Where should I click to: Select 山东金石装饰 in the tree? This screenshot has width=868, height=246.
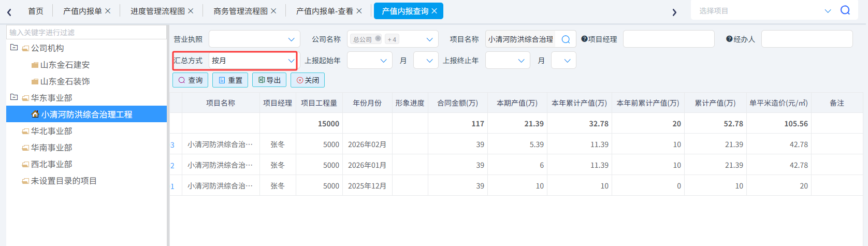65,81
